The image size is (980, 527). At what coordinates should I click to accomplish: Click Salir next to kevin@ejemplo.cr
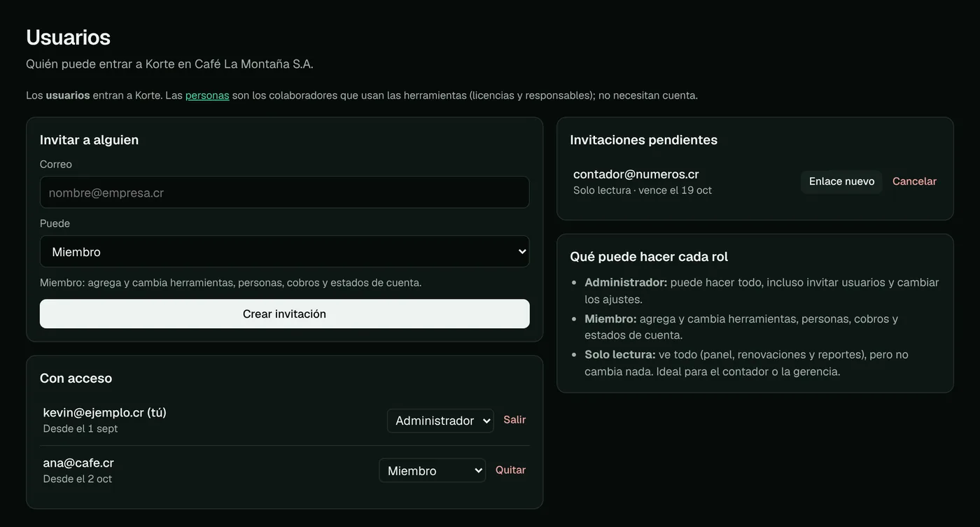click(x=514, y=420)
